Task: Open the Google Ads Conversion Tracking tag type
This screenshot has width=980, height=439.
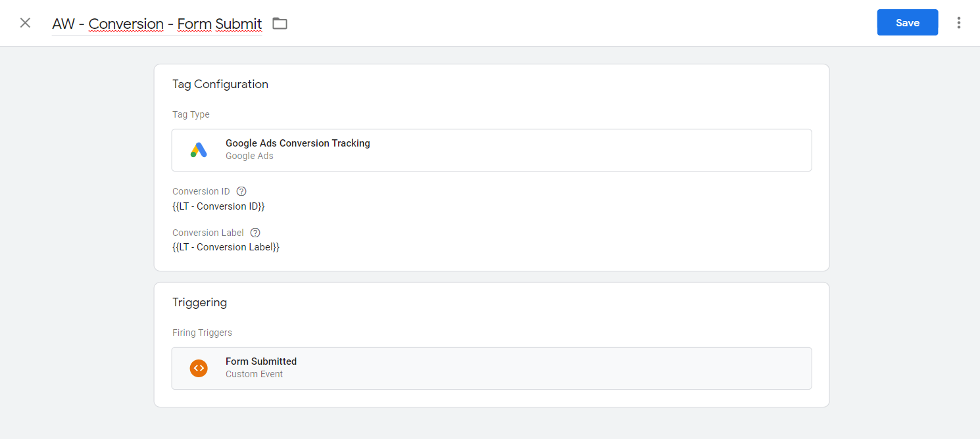Action: [x=491, y=150]
